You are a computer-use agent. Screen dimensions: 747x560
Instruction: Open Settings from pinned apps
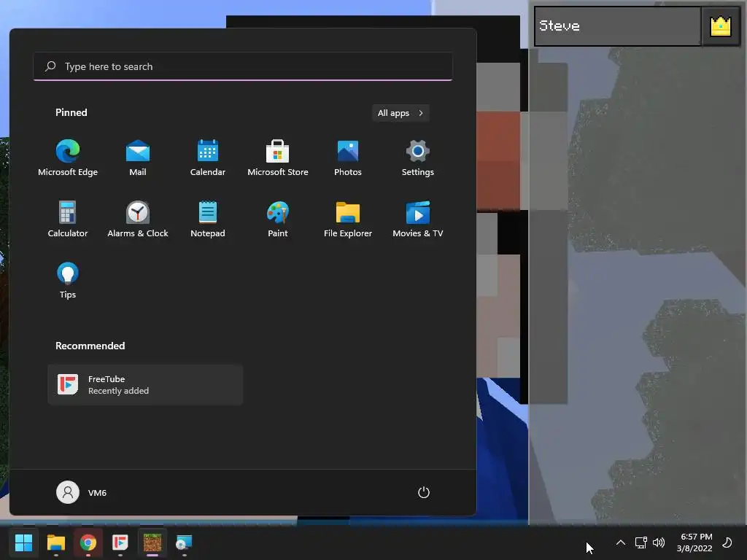[x=418, y=158]
